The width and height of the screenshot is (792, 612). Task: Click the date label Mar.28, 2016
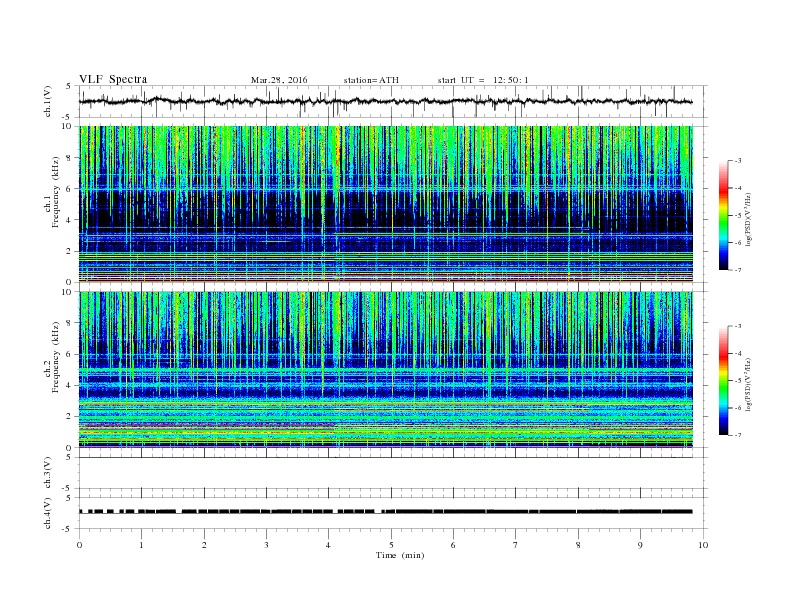(279, 80)
